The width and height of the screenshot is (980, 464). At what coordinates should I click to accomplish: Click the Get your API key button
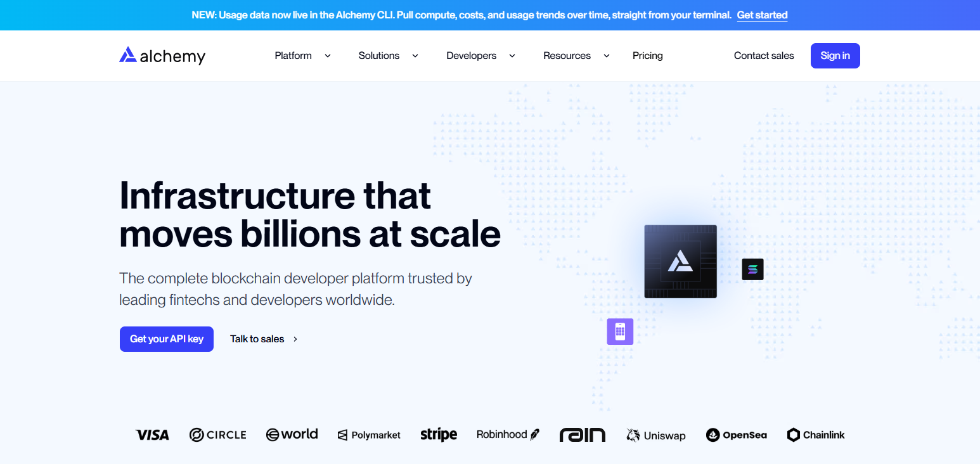click(167, 339)
